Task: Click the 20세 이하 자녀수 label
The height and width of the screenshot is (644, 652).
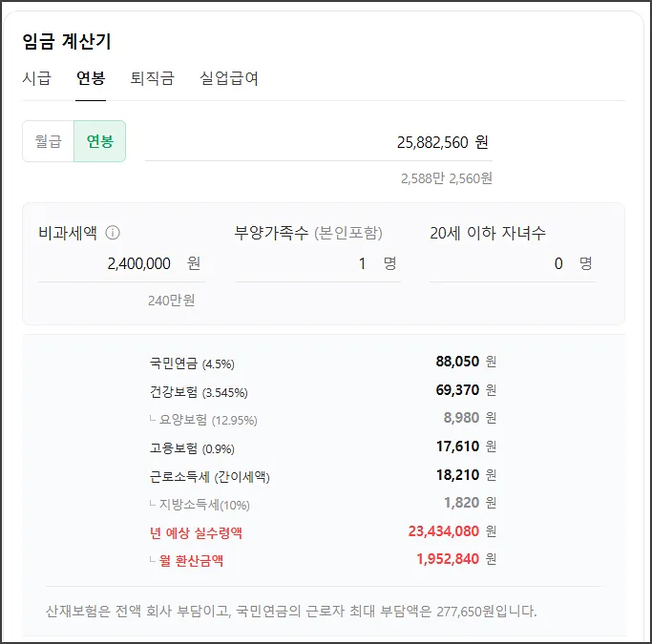Action: [x=488, y=233]
